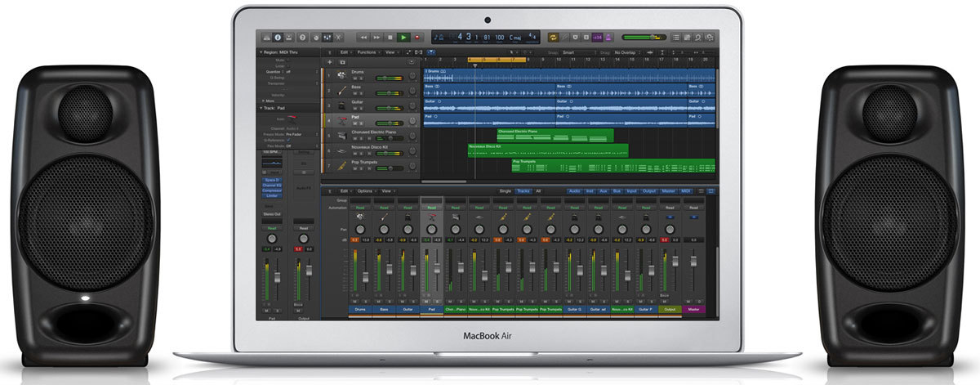Click the Master channel strip name label

[694, 310]
